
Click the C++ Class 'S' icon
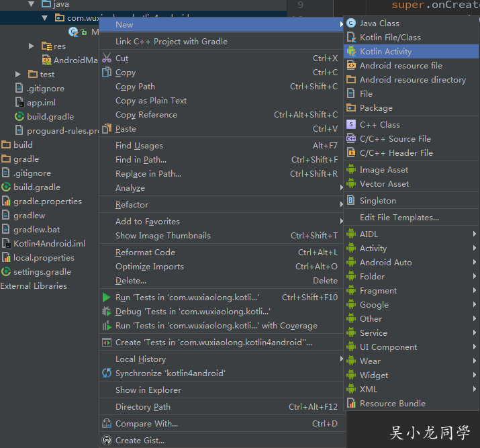click(351, 124)
